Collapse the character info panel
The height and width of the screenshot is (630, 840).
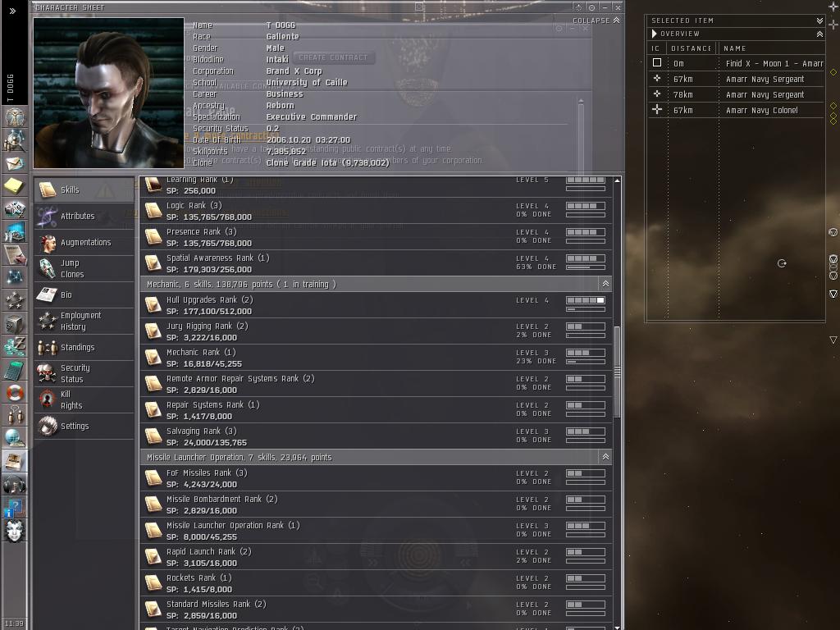point(596,21)
